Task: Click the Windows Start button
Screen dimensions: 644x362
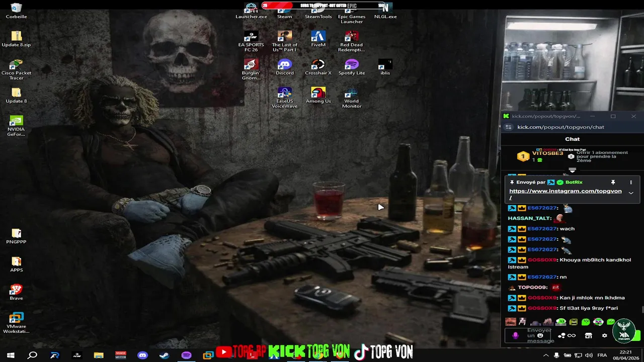Action: tap(11, 355)
